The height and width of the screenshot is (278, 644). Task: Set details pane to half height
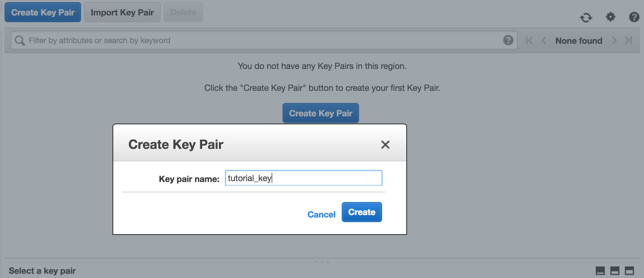615,270
